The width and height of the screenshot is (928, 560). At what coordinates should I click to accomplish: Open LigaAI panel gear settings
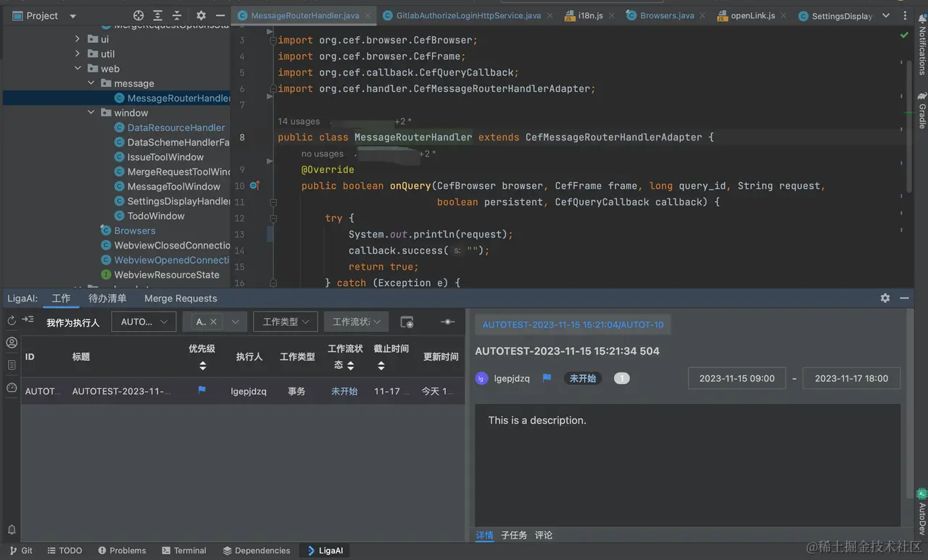coord(885,298)
